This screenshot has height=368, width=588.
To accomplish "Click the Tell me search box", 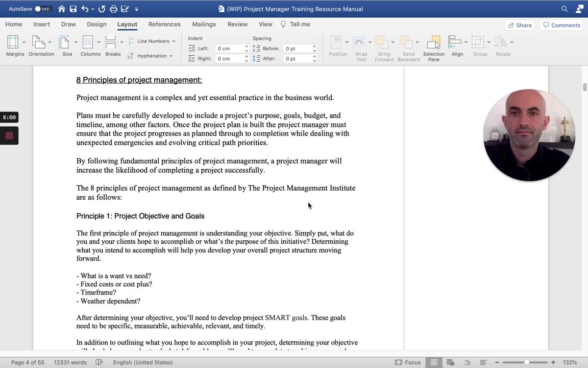I will pyautogui.click(x=296, y=24).
